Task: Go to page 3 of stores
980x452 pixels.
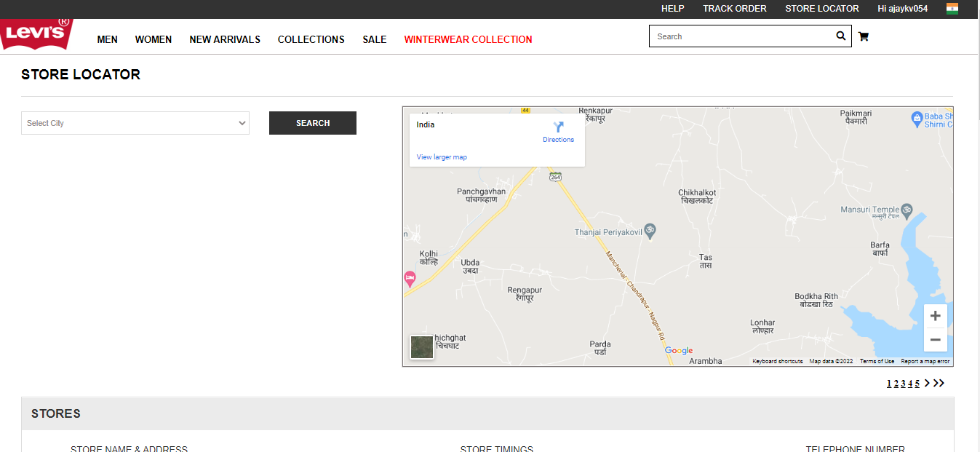Action: pyautogui.click(x=904, y=384)
